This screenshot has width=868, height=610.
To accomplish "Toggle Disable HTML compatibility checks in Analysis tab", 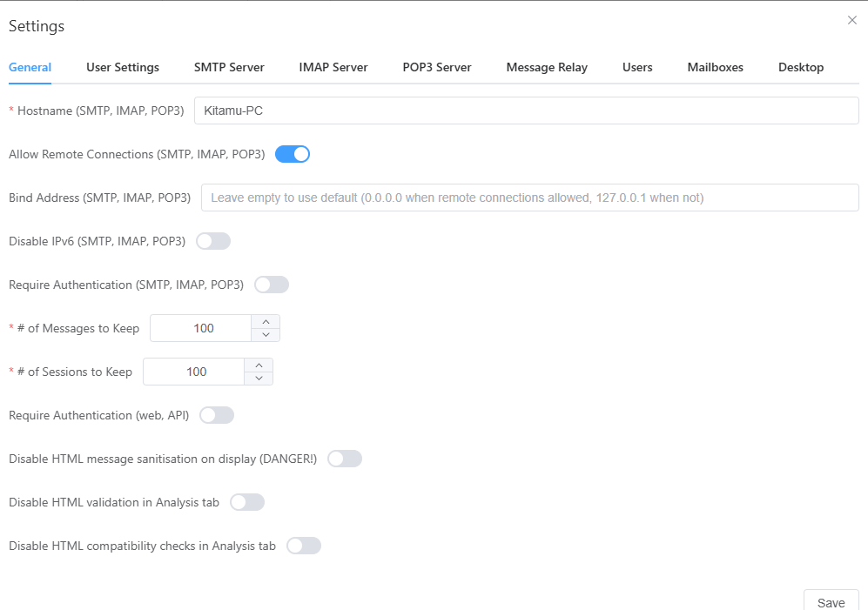I will [x=303, y=546].
